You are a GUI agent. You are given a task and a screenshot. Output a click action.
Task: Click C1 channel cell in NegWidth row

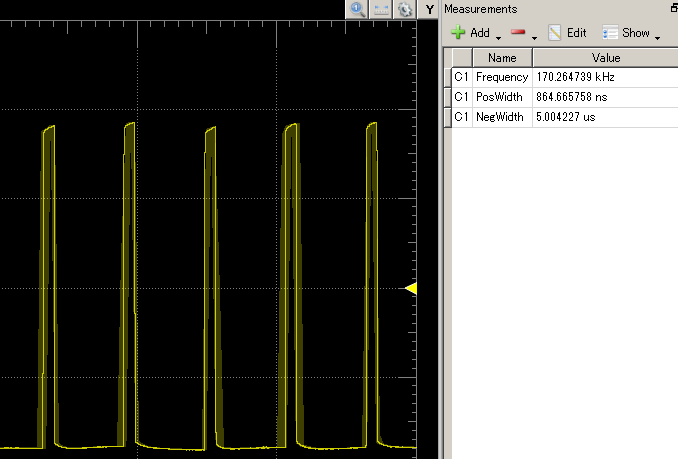[x=462, y=117]
